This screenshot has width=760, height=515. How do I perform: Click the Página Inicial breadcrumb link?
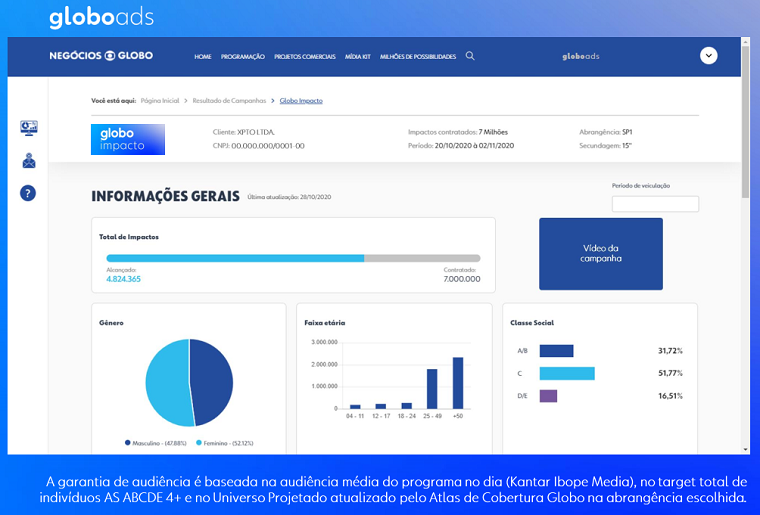click(160, 101)
